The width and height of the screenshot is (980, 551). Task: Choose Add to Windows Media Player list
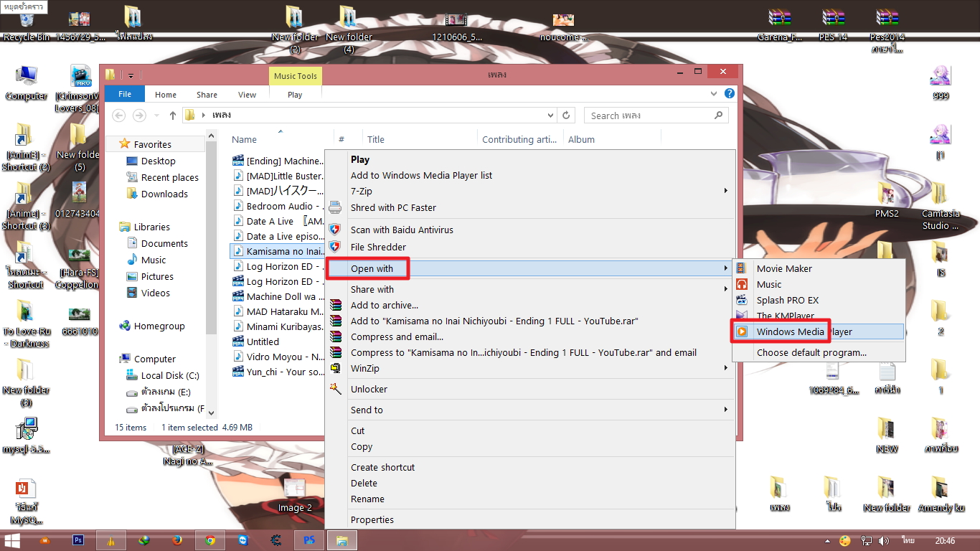coord(421,175)
